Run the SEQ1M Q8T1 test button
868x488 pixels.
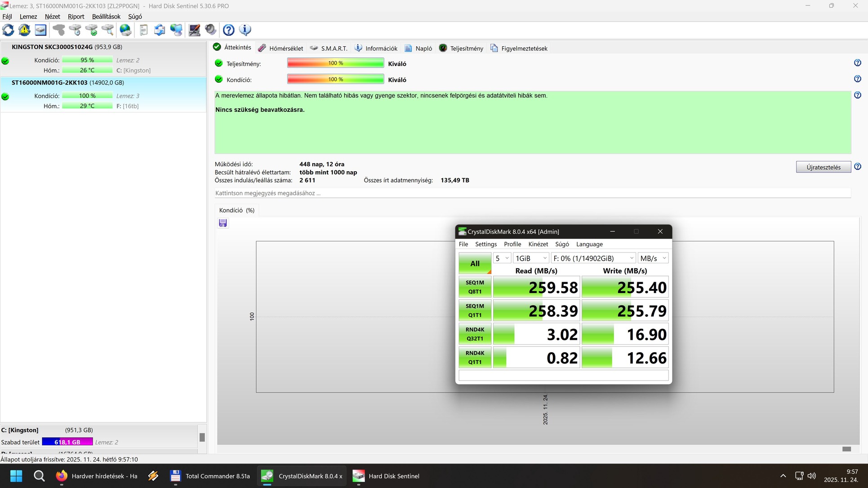pyautogui.click(x=475, y=287)
